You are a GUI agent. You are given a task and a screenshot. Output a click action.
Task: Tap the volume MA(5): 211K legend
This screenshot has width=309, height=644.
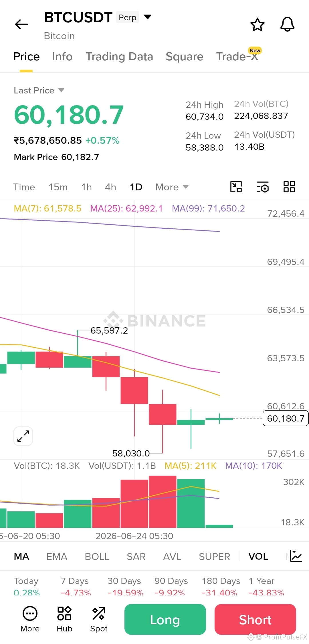point(191,466)
